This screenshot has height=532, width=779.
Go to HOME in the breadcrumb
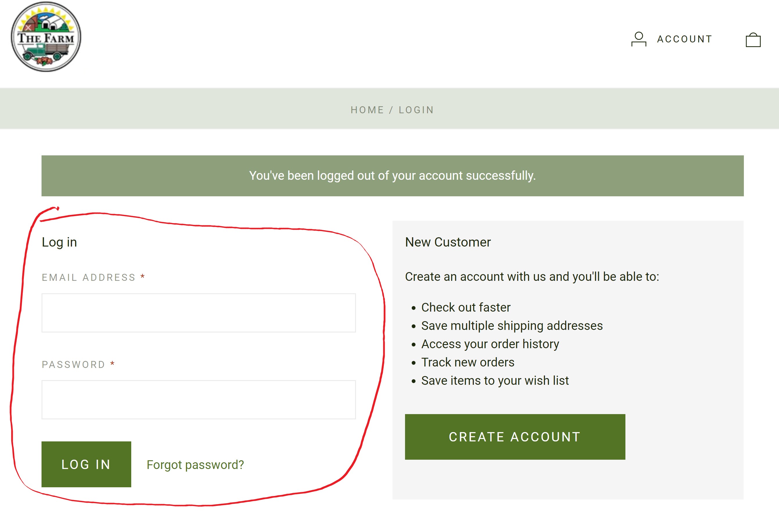click(x=367, y=110)
